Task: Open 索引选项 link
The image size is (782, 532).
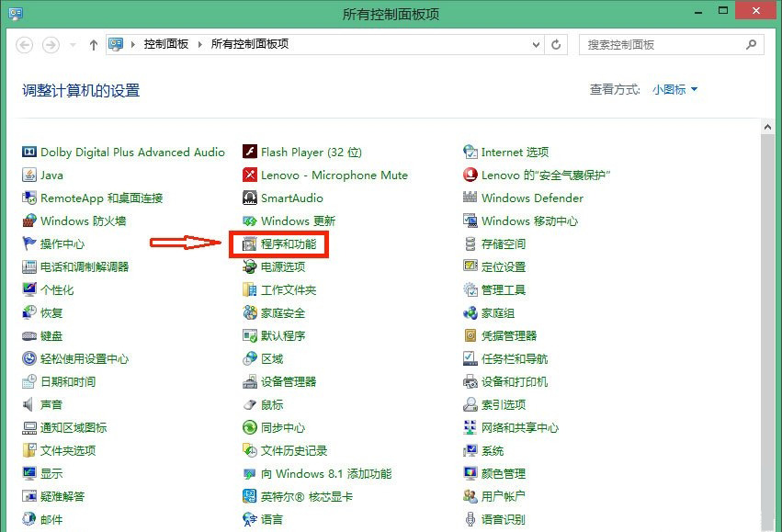Action: 504,405
